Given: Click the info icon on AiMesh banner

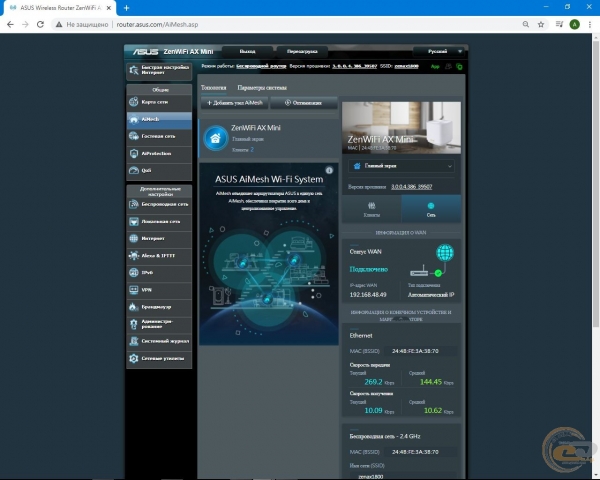Looking at the screenshot, I should pos(329,170).
